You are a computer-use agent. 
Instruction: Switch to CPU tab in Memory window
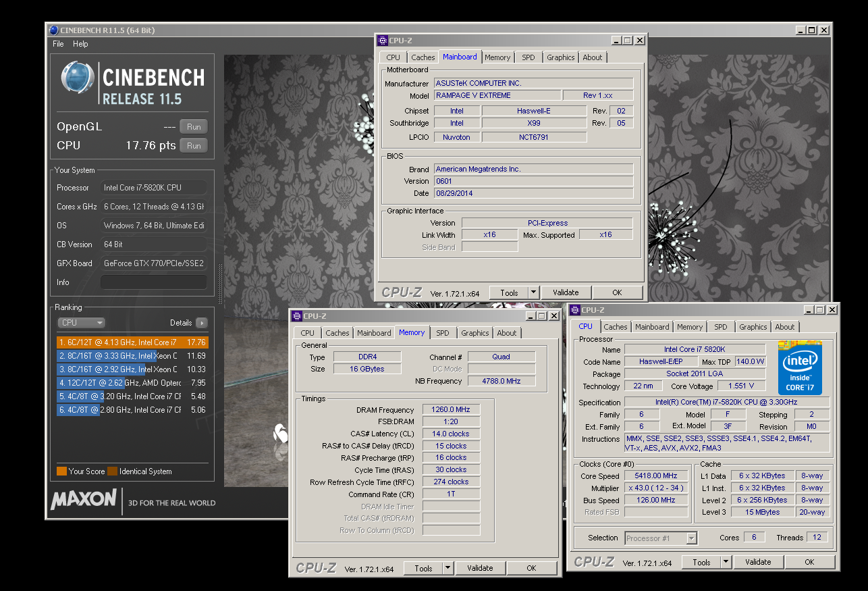[x=307, y=333]
